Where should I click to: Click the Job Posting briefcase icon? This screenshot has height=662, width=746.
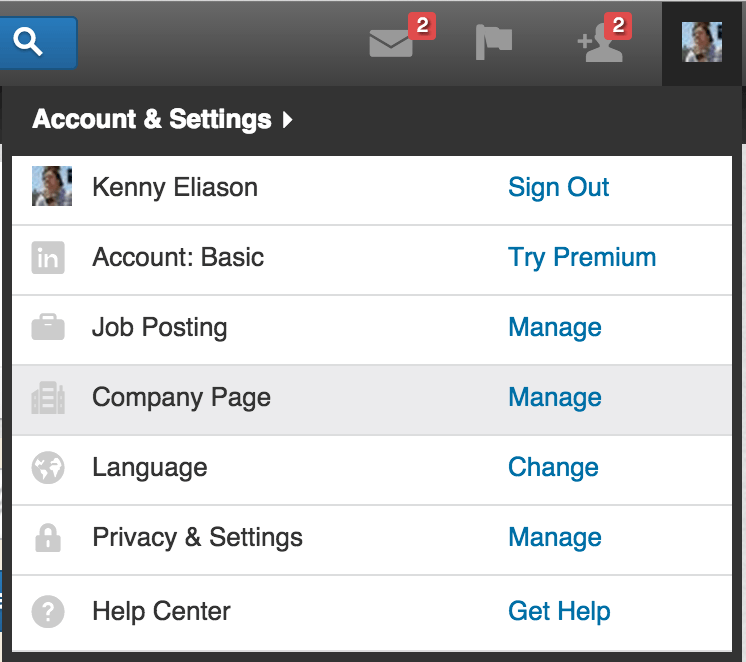coord(48,327)
